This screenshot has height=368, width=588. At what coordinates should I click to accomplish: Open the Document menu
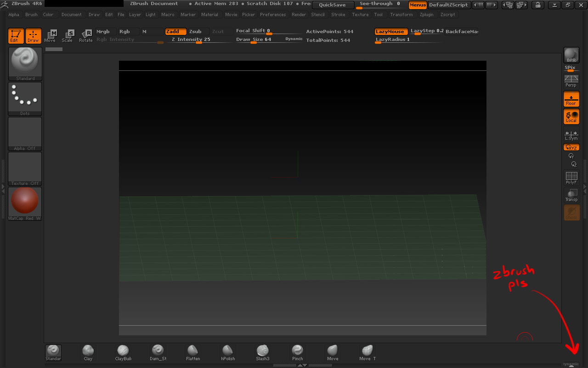coord(72,15)
